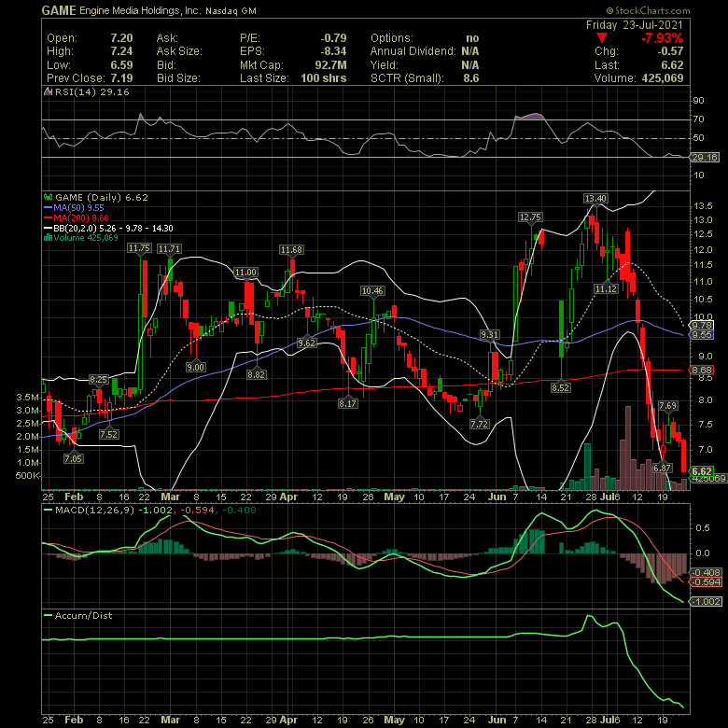Click the green Accum/Dist legend marker

[x=49, y=616]
